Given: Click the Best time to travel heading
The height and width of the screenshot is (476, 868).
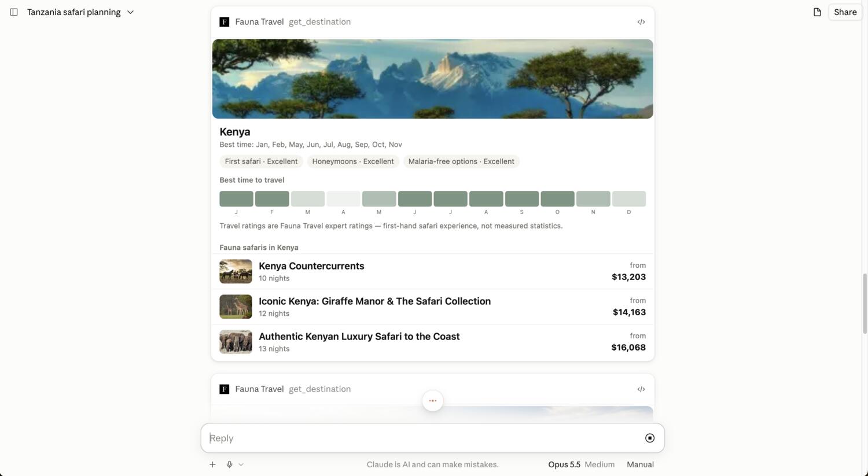Looking at the screenshot, I should pos(252,180).
